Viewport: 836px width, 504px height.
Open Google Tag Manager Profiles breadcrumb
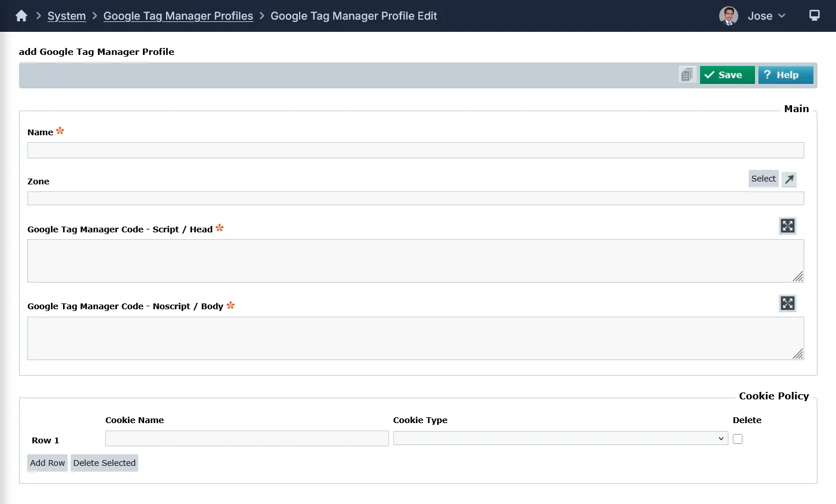178,16
